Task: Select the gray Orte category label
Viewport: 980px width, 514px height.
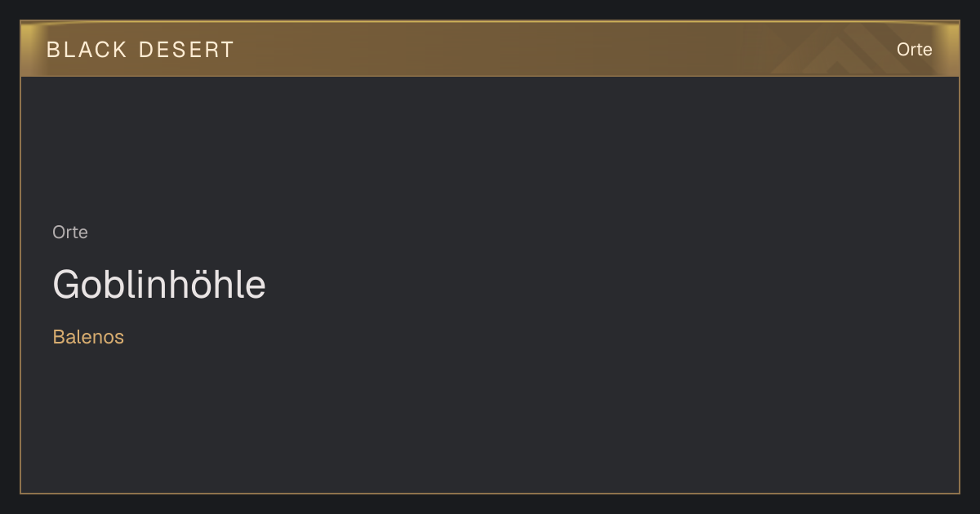Action: [x=70, y=233]
